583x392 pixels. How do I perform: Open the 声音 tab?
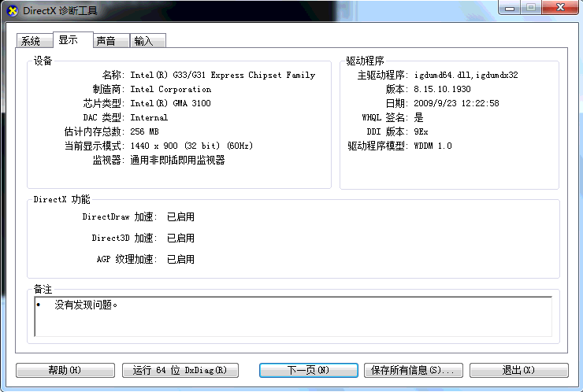pos(111,40)
